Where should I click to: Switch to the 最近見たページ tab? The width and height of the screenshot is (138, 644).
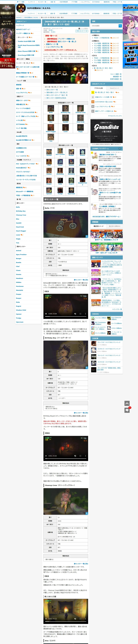coord(98,226)
